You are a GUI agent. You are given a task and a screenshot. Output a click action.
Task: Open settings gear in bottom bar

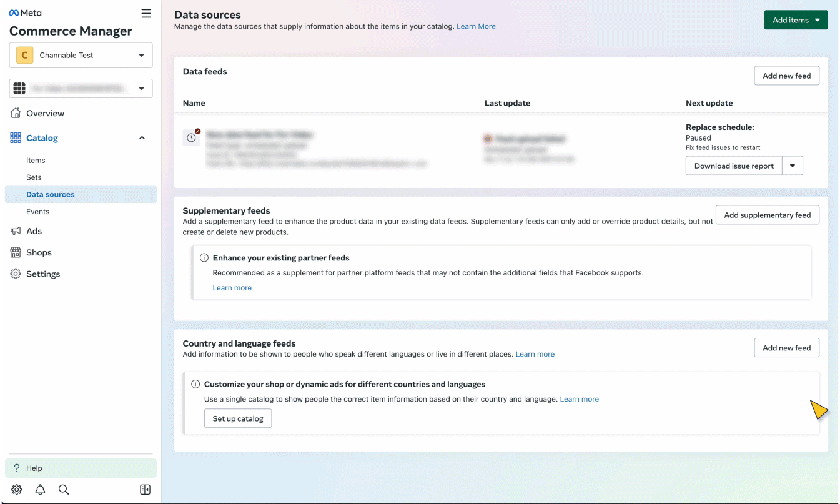(x=17, y=490)
